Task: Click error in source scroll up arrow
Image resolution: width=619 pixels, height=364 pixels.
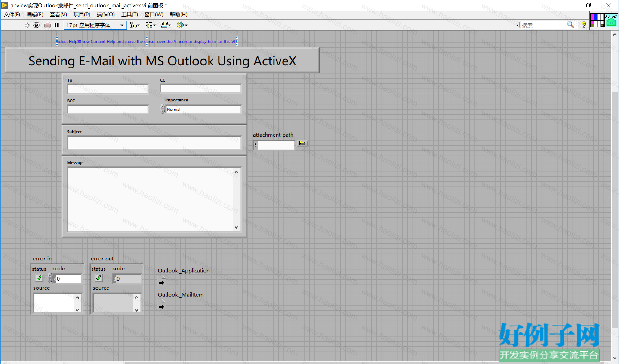Action: (77, 297)
